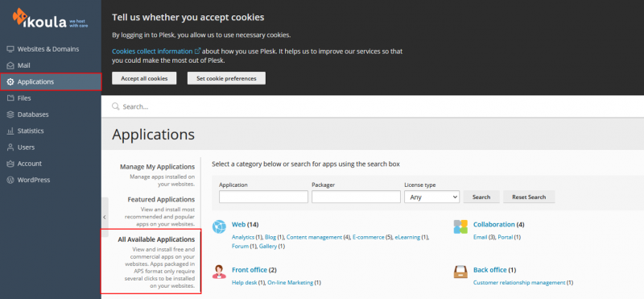Click the Websites & Domains monitor icon
Viewport: 644px width, 299px height.
[10, 49]
